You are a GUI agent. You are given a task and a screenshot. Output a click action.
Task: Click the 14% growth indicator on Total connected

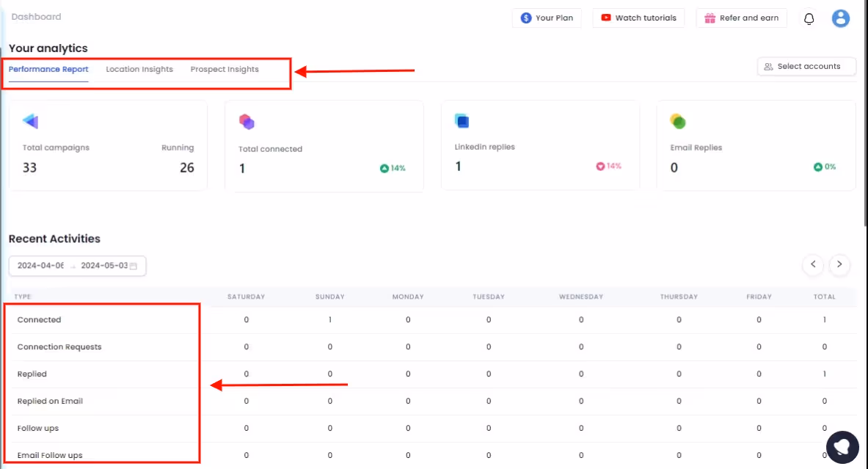392,167
